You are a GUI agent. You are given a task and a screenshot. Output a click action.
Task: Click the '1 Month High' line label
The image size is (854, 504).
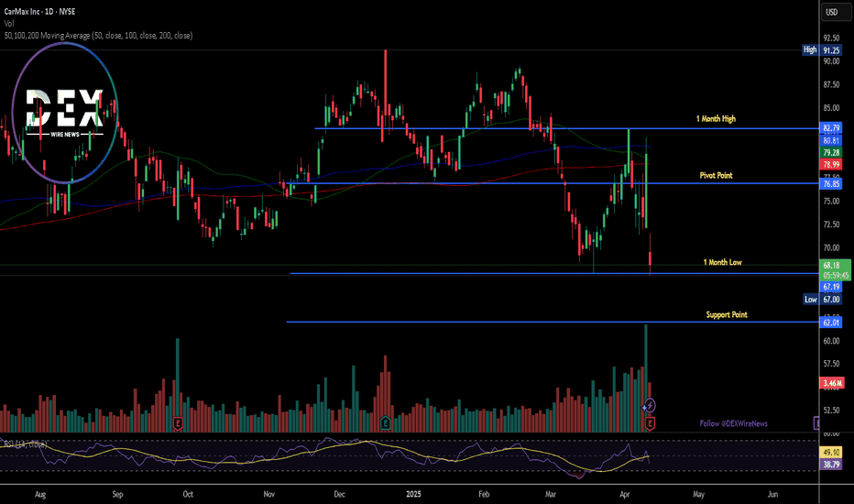[x=716, y=119]
